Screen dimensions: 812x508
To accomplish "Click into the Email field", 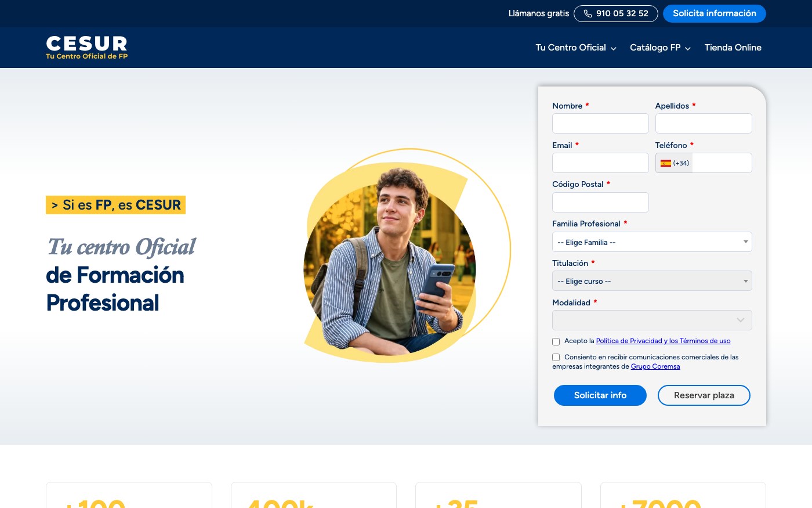I will coord(600,163).
